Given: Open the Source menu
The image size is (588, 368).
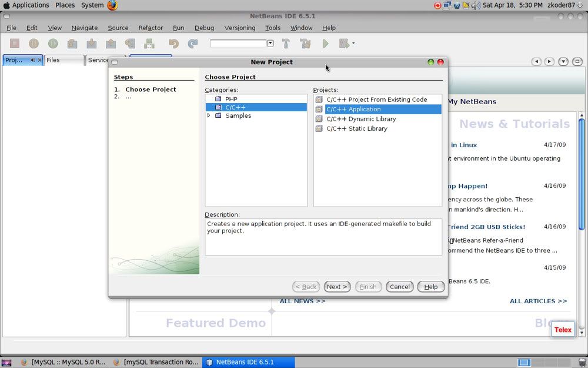Looking at the screenshot, I should pyautogui.click(x=118, y=28).
